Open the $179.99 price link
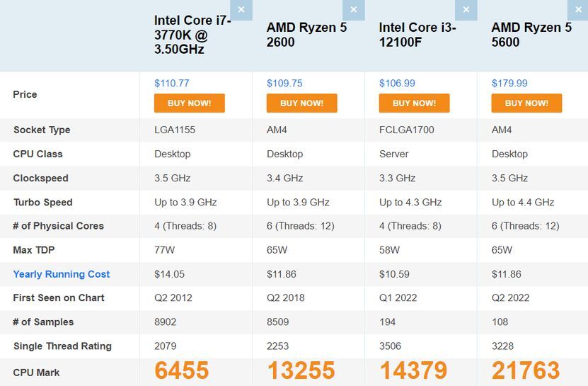The image size is (588, 386). click(509, 83)
